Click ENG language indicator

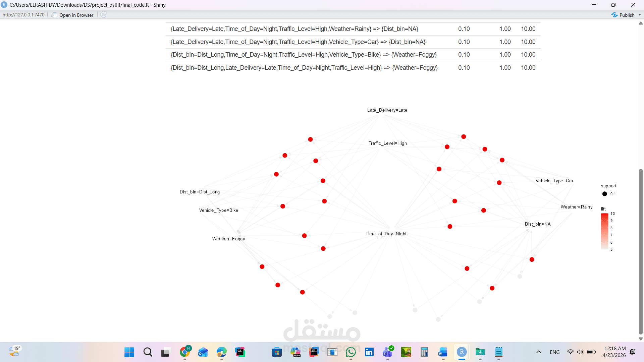coord(555,352)
